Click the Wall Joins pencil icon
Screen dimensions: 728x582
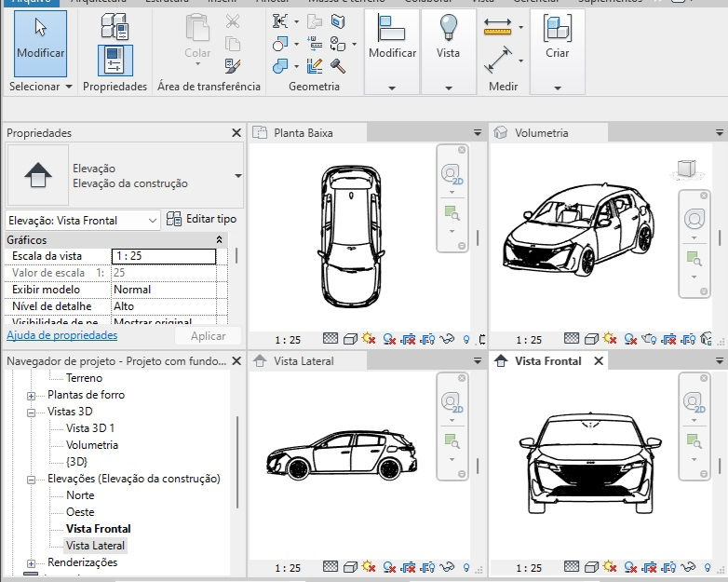[315, 66]
